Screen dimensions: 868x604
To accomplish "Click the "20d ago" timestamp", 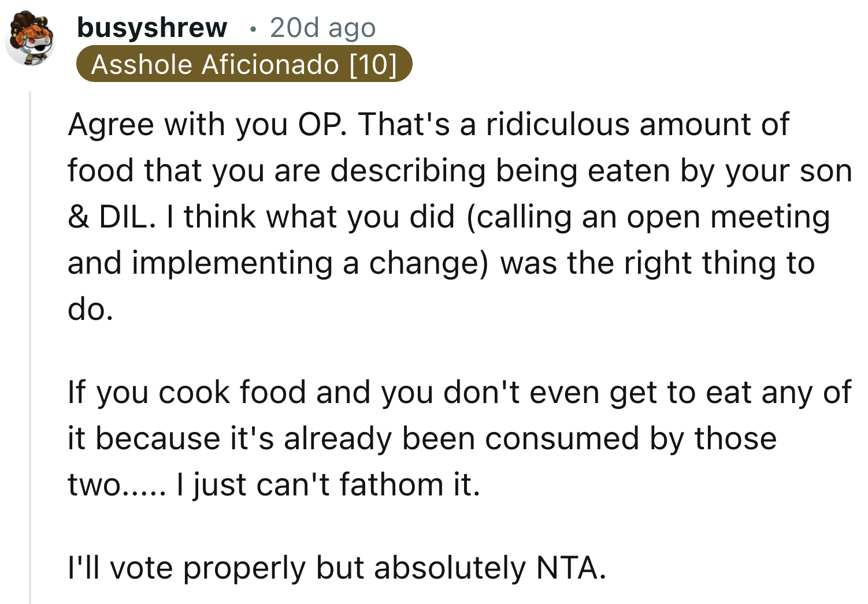I will (322, 27).
